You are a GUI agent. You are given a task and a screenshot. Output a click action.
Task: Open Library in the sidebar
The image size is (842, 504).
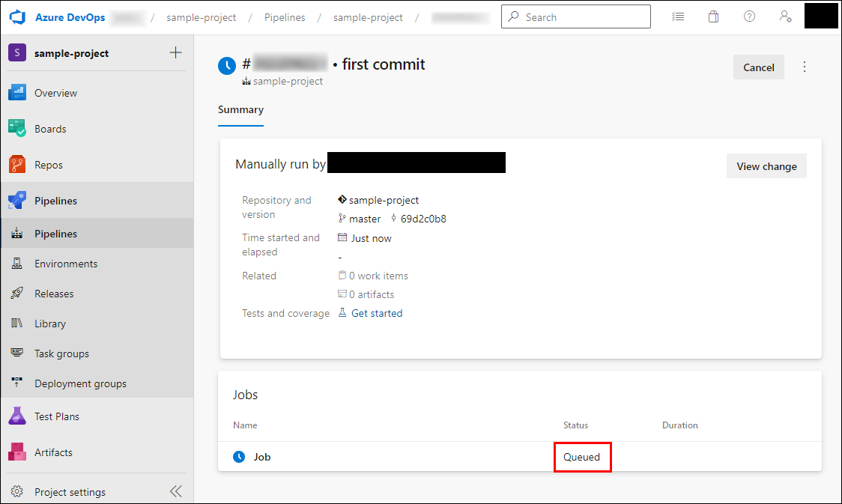[50, 324]
